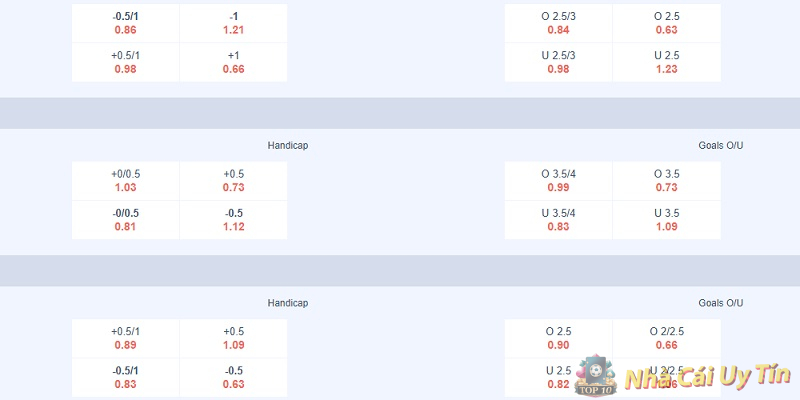Bet Over 2.5/3 at odds 0.84

click(558, 23)
